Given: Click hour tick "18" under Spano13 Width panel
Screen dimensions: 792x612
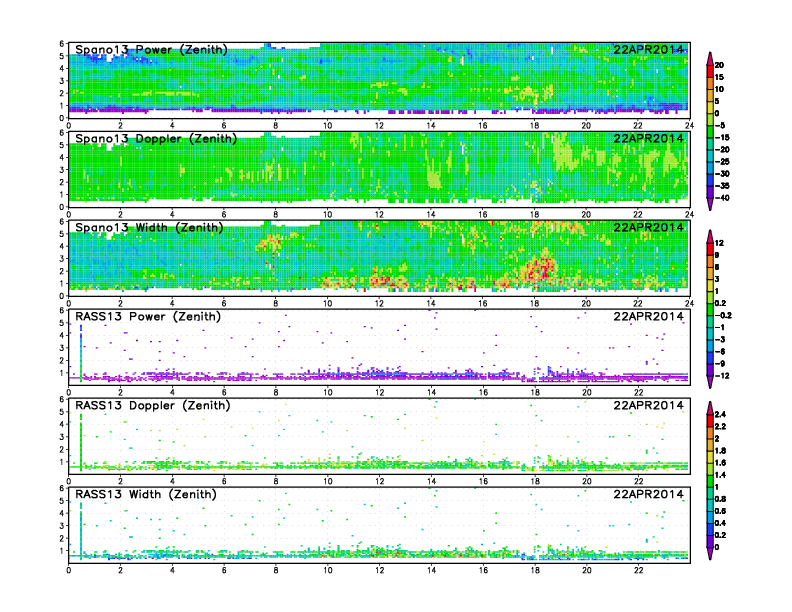Looking at the screenshot, I should tap(534, 303).
